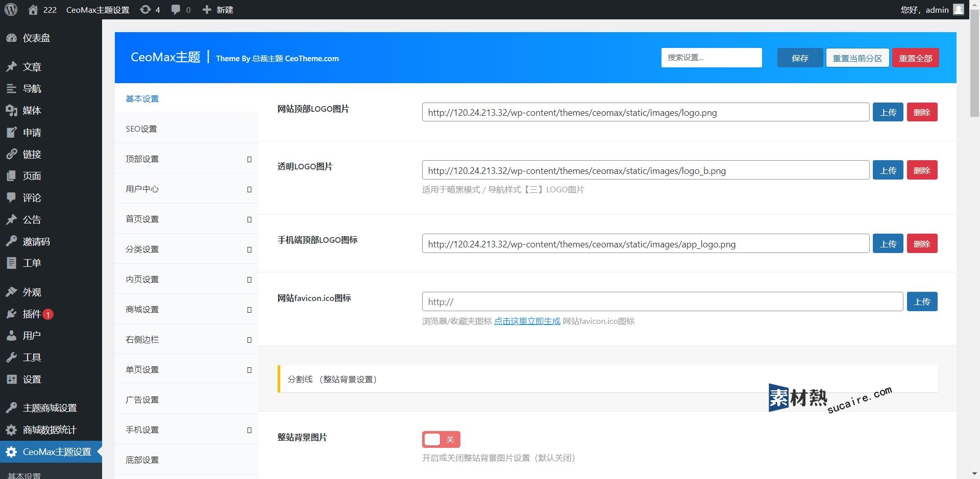Open the SEO设置 tab
Image resolution: width=980 pixels, height=479 pixels.
tap(186, 129)
